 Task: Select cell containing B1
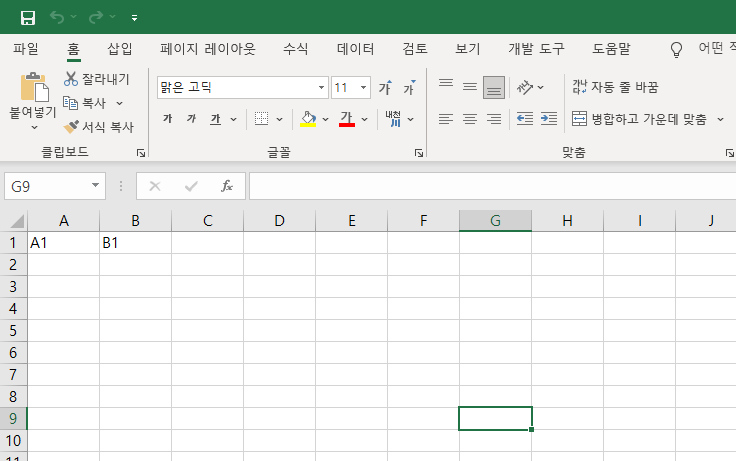coord(135,243)
